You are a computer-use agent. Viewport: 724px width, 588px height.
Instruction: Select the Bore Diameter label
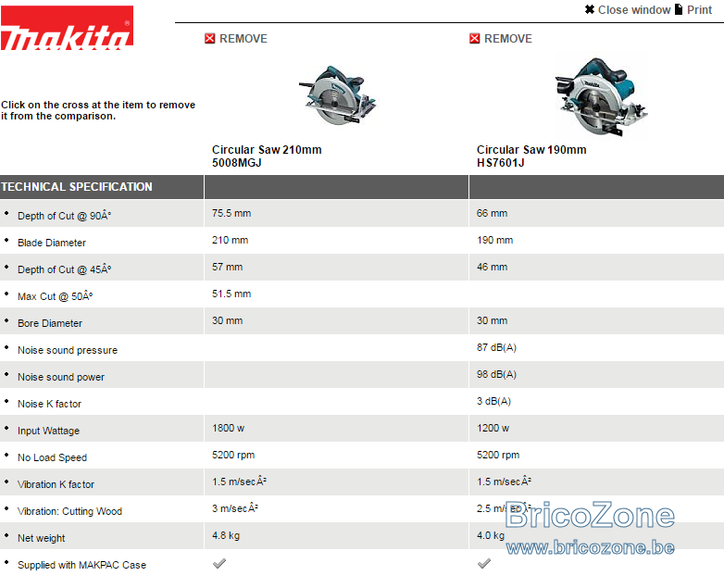point(50,323)
